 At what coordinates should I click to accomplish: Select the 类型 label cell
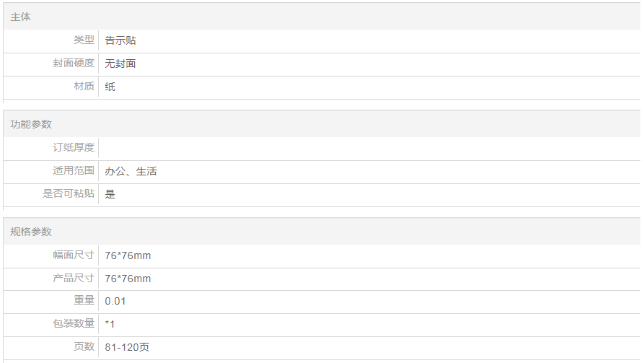[84, 40]
